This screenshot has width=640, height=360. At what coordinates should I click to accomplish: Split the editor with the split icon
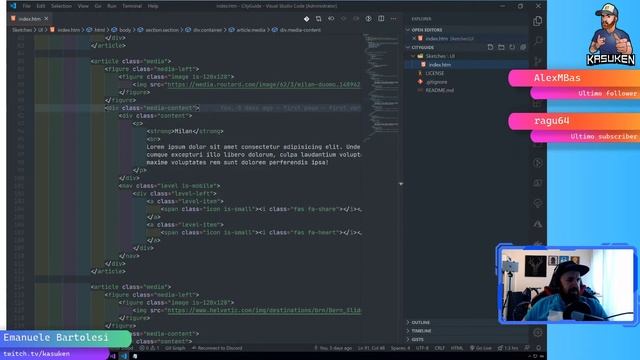click(381, 19)
